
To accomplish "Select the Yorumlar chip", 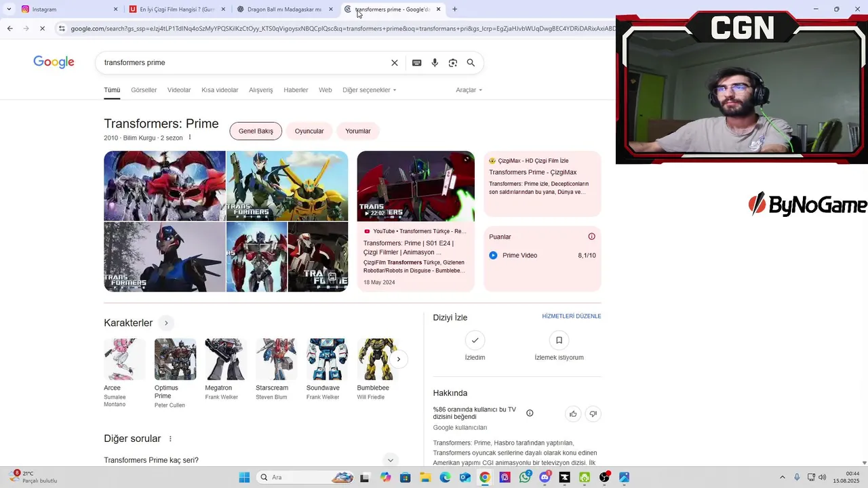I will (x=358, y=131).
